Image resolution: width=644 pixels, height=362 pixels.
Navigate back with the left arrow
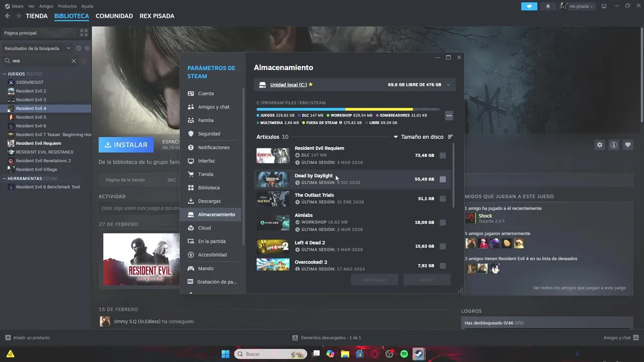[x=8, y=16]
